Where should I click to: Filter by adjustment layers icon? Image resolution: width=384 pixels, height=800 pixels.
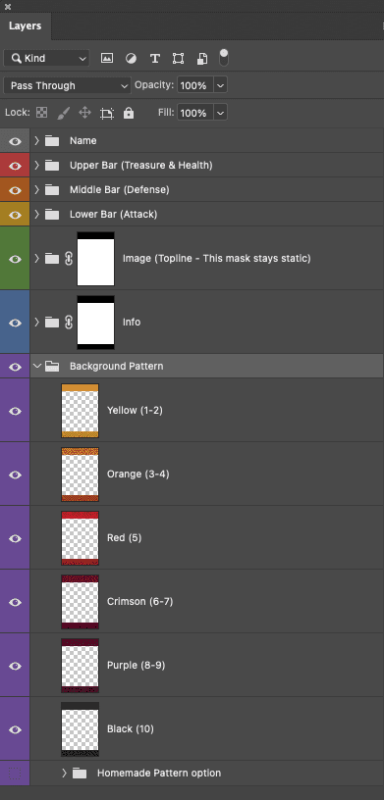131,58
